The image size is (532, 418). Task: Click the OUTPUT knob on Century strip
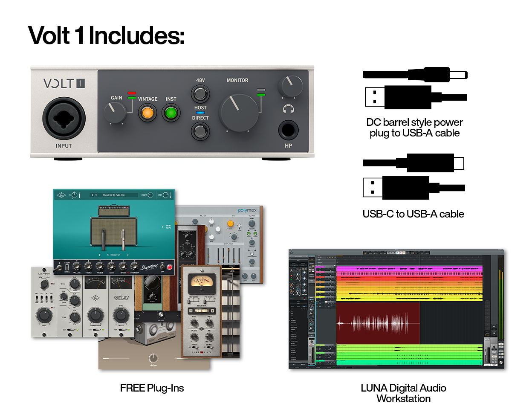(121, 315)
